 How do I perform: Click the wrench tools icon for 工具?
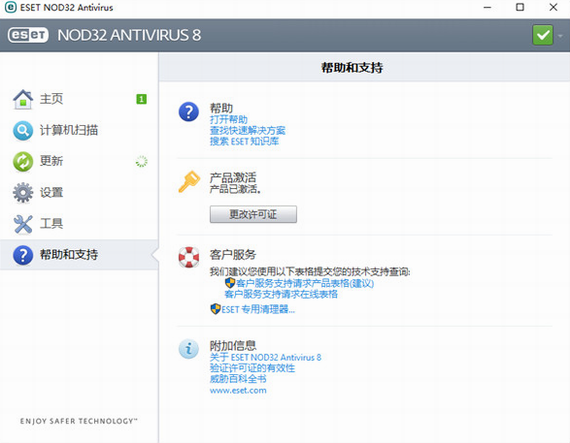(x=23, y=223)
